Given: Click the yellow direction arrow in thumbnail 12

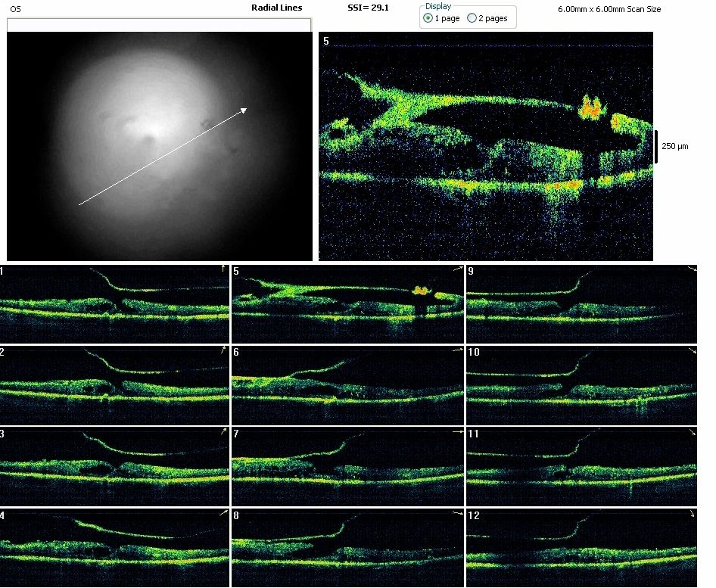Looking at the screenshot, I should (x=690, y=514).
